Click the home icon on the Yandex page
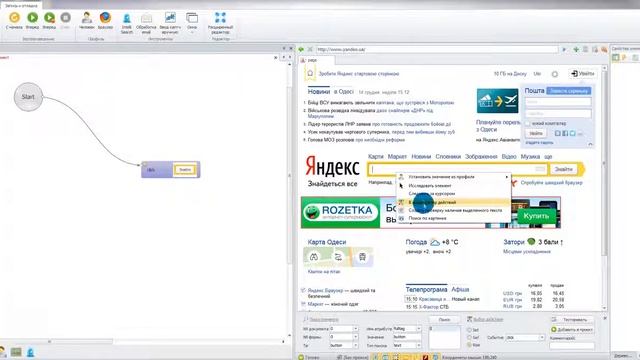 click(x=310, y=73)
